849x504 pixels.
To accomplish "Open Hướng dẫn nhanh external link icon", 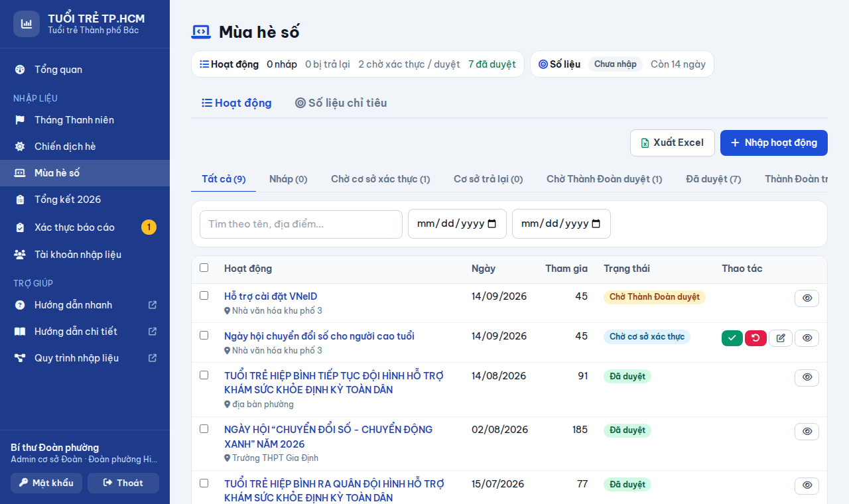I will coord(153,305).
